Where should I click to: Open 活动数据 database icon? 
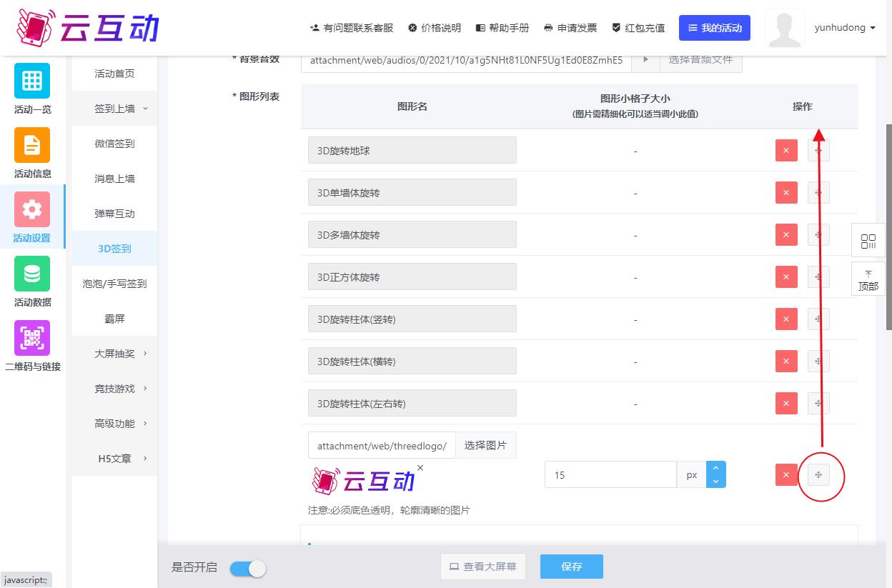32,274
